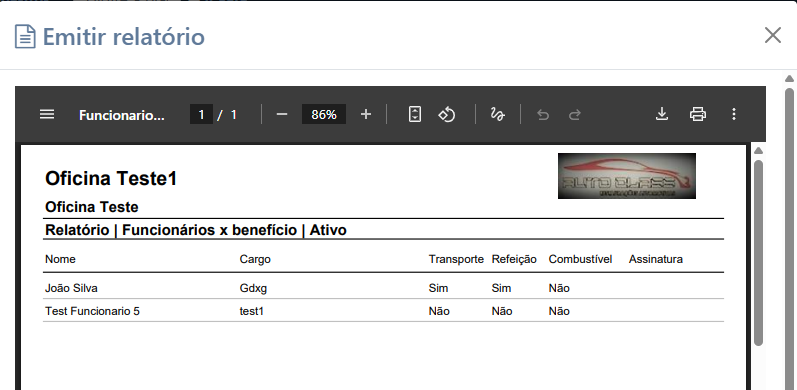The height and width of the screenshot is (390, 797).
Task: Select the draw annotation tool
Action: (497, 114)
